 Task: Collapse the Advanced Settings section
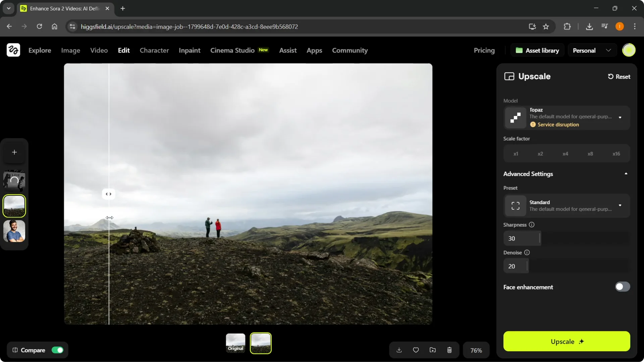click(x=626, y=174)
